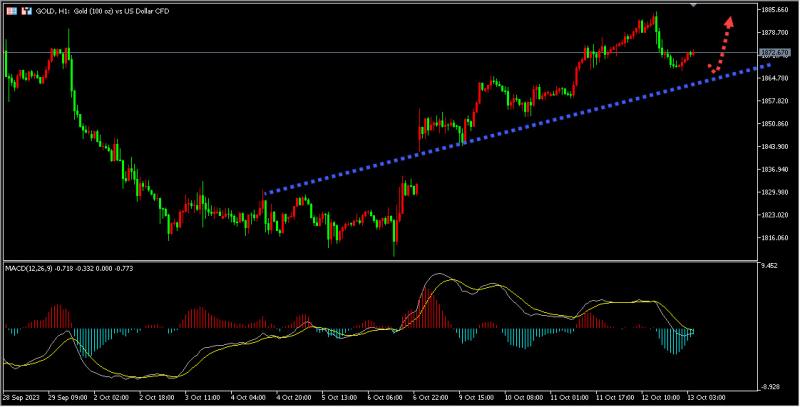Click the 13 Oct 03:00 time label

pos(705,397)
